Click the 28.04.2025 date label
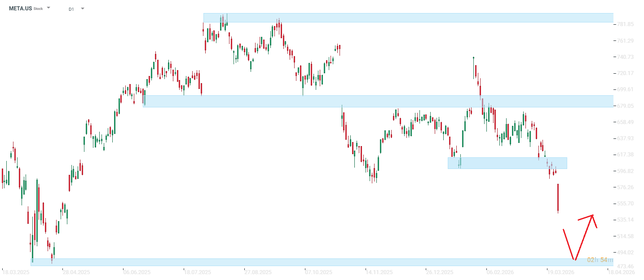This screenshot has height=280, width=644. point(76,272)
